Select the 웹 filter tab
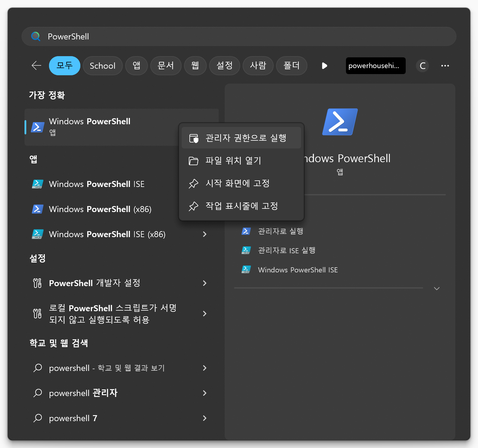 (x=195, y=66)
